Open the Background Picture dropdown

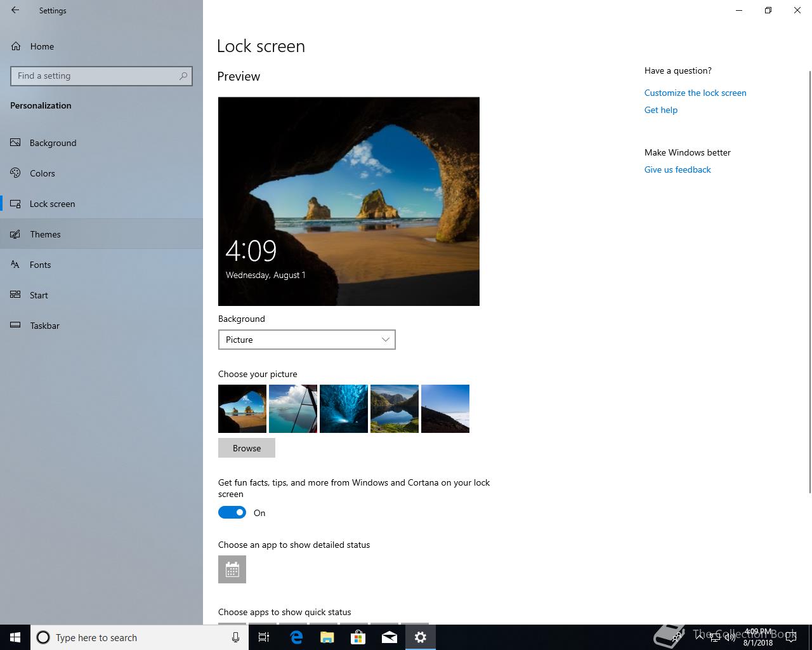point(307,340)
